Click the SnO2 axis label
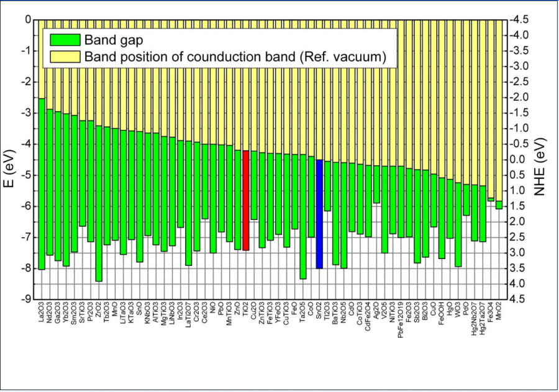This screenshot has width=559, height=392. 319,310
